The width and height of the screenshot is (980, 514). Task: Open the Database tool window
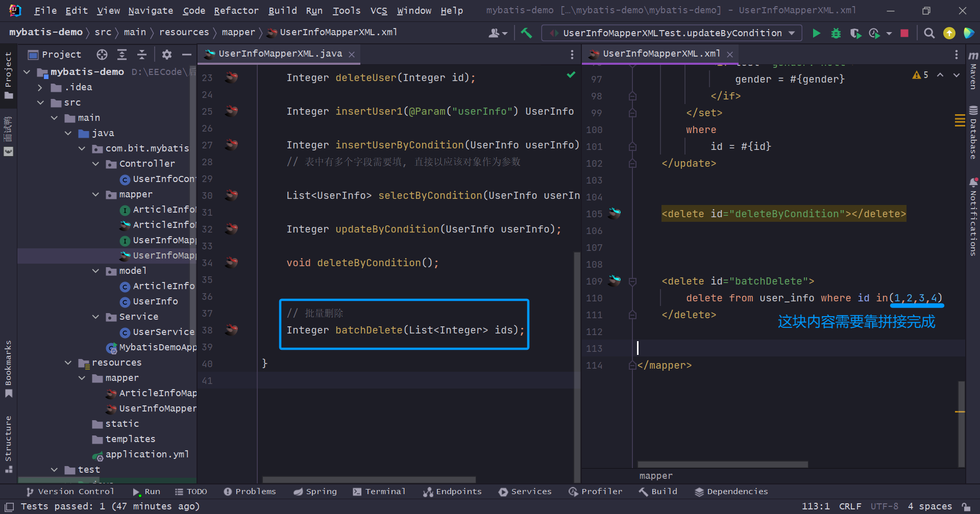[973, 133]
